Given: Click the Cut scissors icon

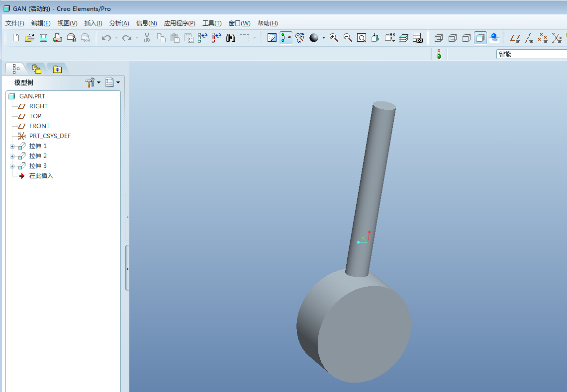Looking at the screenshot, I should [x=147, y=38].
